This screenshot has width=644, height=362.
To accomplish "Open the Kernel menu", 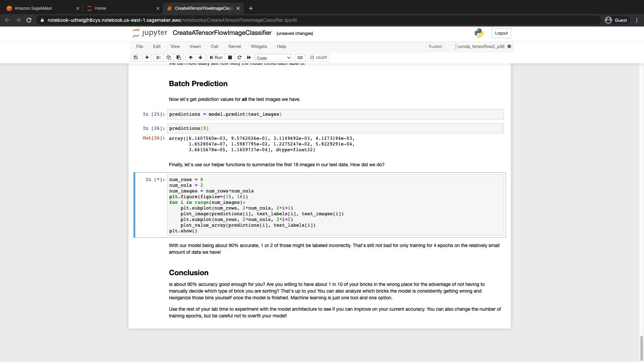I will tap(234, 47).
